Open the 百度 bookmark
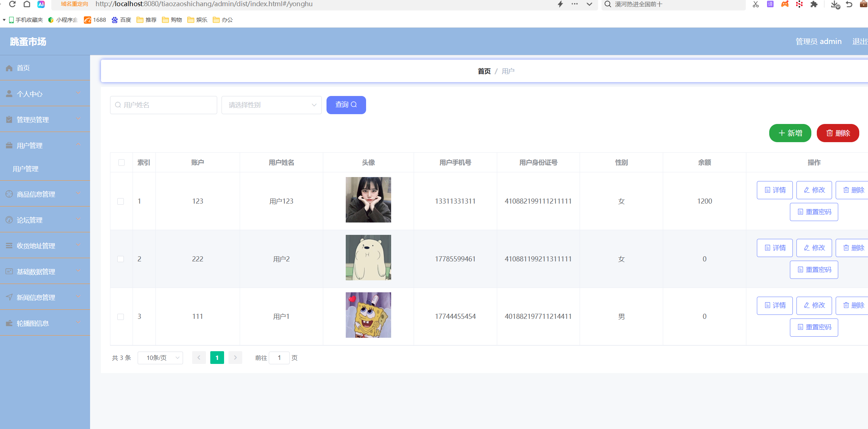Screen dimensions: 868x429 click(x=121, y=20)
